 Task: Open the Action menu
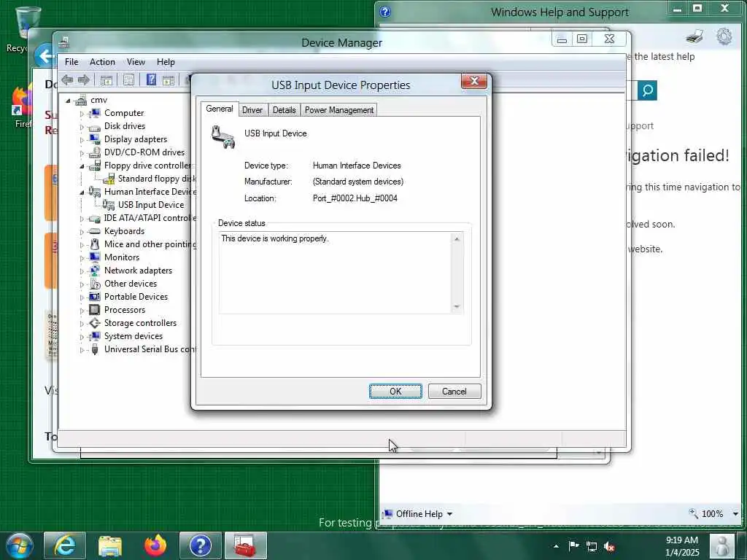click(x=102, y=62)
